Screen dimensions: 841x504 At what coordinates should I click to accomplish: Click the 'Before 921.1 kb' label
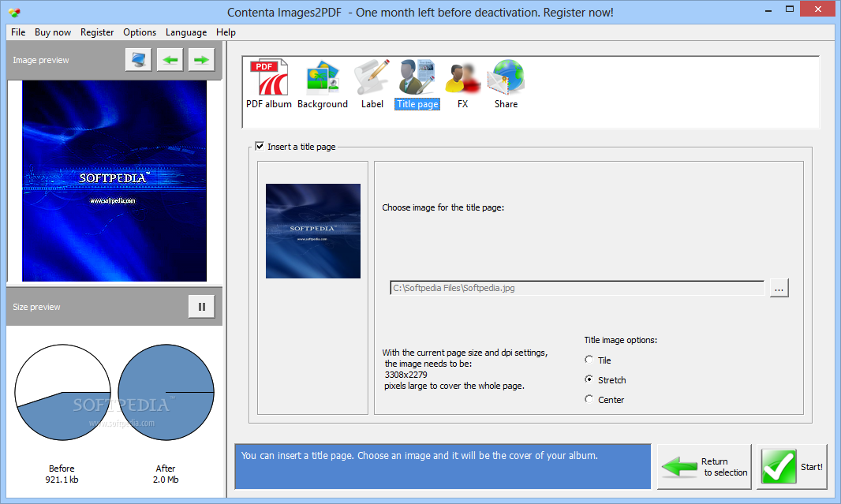(62, 474)
